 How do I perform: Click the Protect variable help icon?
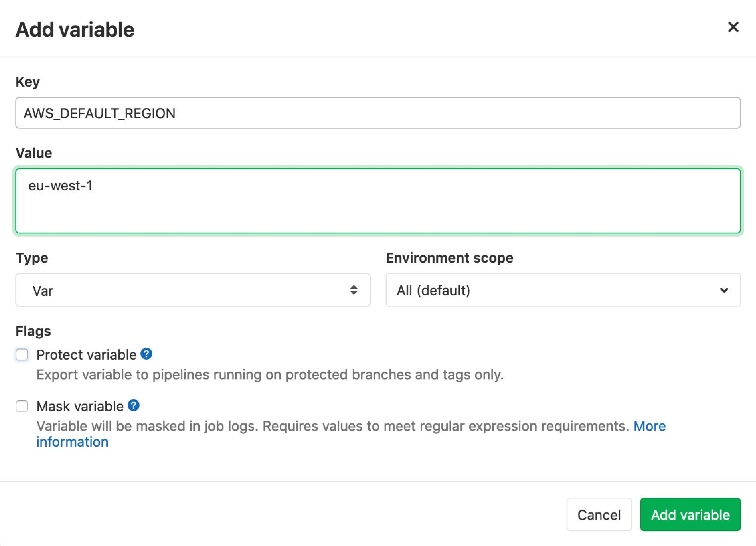coord(146,354)
